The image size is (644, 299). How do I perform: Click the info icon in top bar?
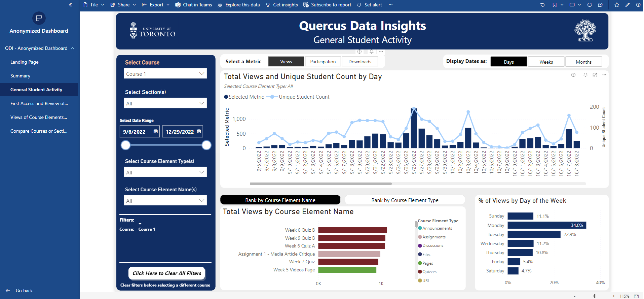click(x=638, y=5)
